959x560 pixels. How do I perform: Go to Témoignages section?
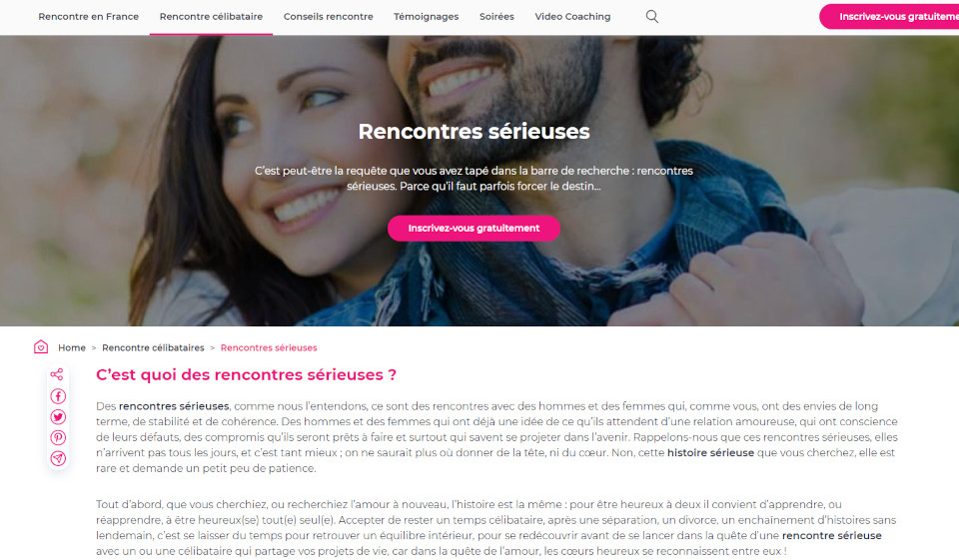point(427,17)
